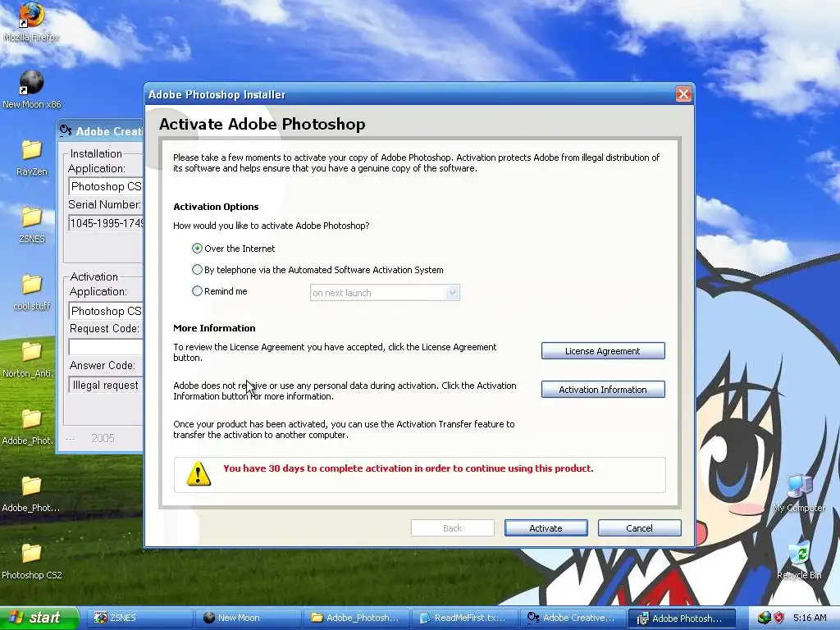Image resolution: width=840 pixels, height=630 pixels.
Task: Click the keygen Answer Code field showing Illegal request
Action: click(106, 385)
